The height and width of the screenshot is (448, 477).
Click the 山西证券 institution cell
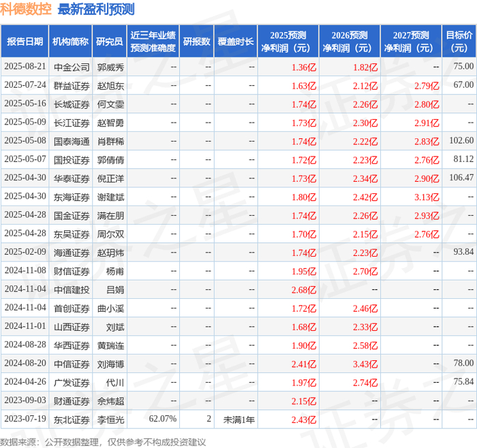coord(72,327)
